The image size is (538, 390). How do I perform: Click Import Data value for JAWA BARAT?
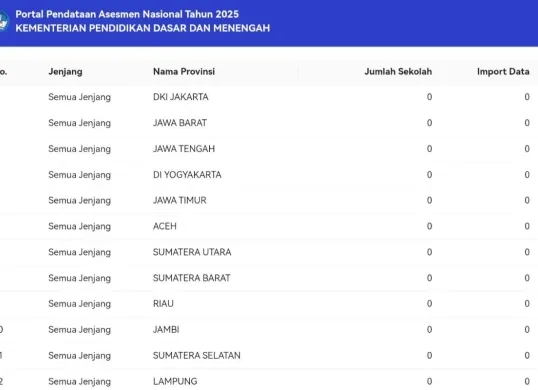pos(527,123)
